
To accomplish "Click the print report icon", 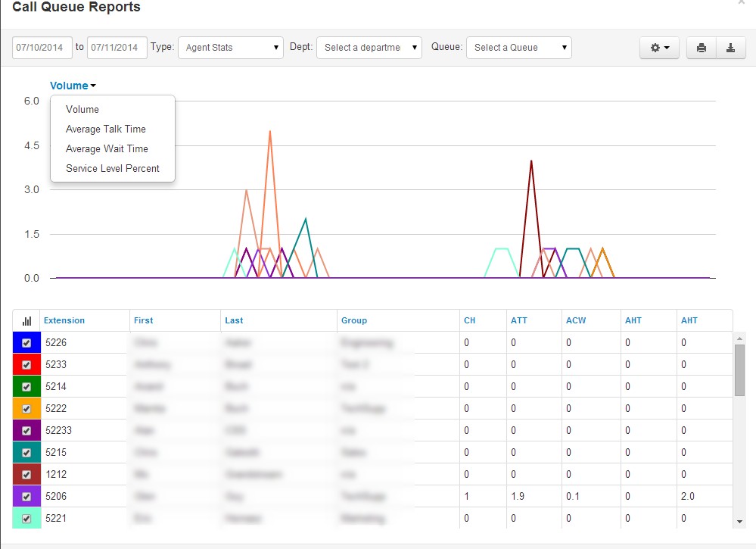I will click(702, 48).
